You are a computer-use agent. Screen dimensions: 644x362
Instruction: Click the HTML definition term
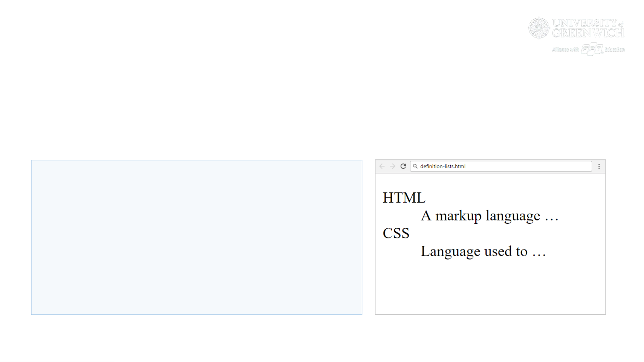tap(404, 198)
